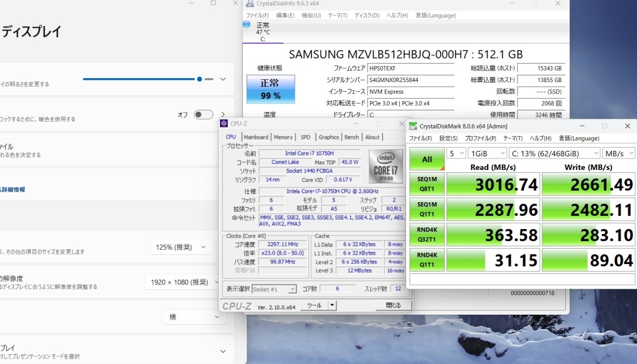Switch to the Bench tab in CPU-Z

pos(352,137)
